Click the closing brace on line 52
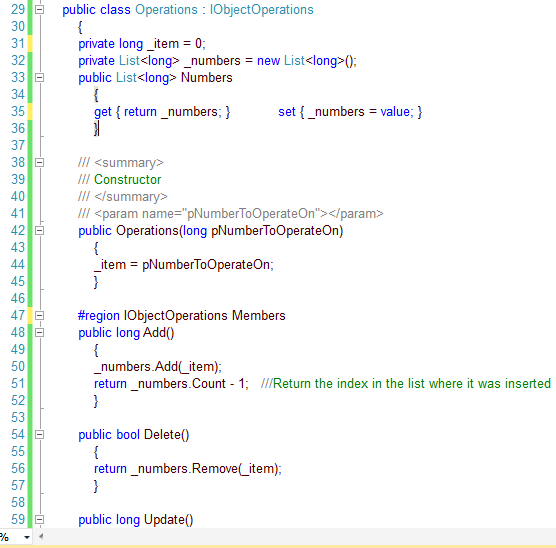 click(x=96, y=401)
